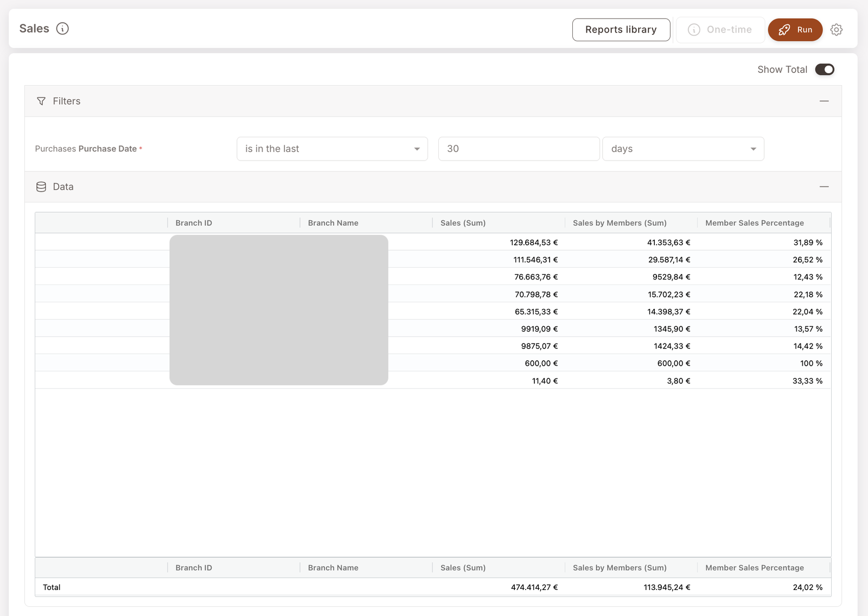Sort by Sales (Sum) column header

pyautogui.click(x=463, y=223)
